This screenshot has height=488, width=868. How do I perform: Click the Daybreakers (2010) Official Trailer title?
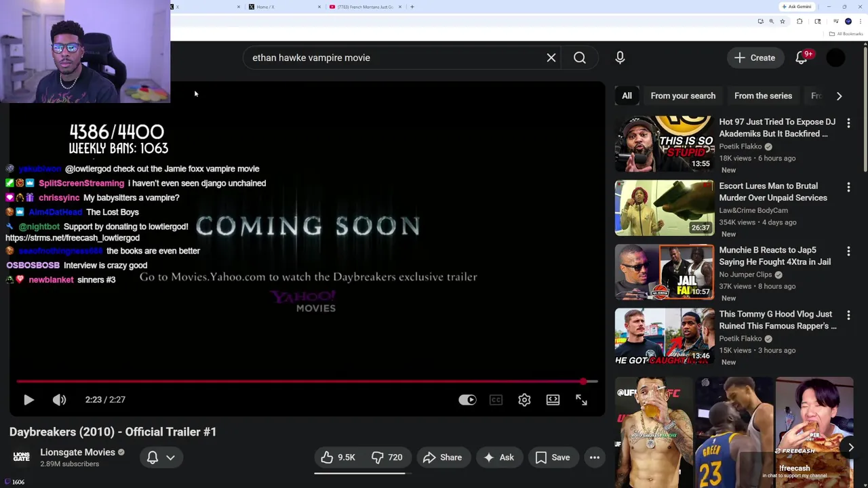click(113, 432)
